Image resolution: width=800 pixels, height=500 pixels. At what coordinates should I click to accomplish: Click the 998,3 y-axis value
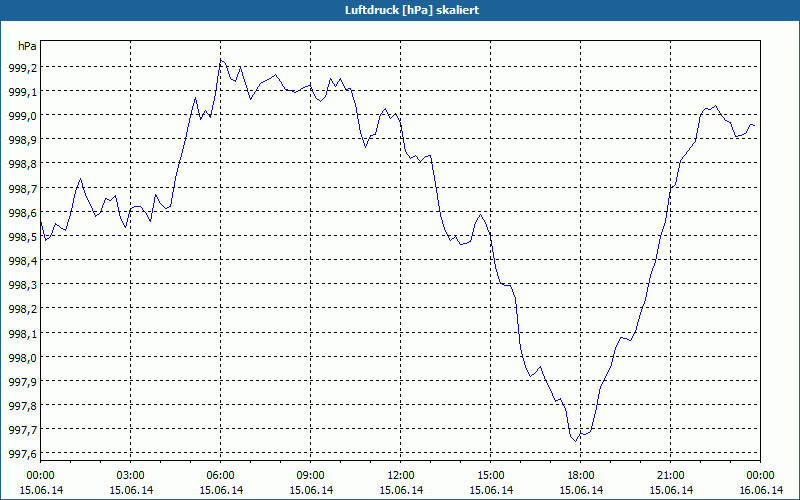[x=22, y=285]
